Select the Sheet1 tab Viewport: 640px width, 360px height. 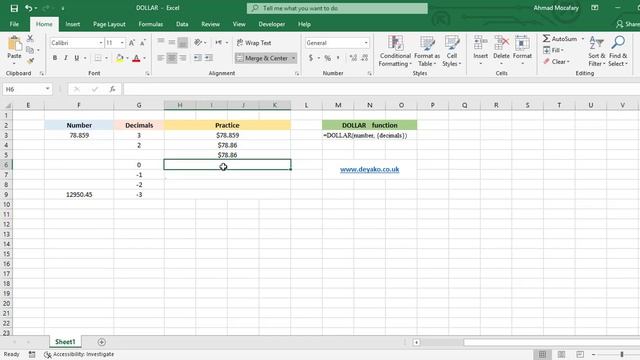(65, 342)
